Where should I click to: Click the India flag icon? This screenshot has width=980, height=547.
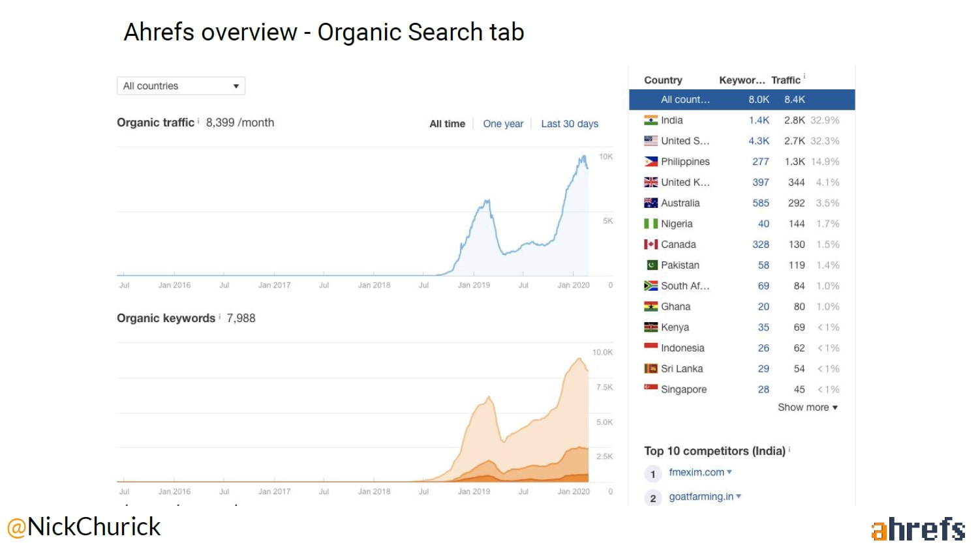click(651, 120)
